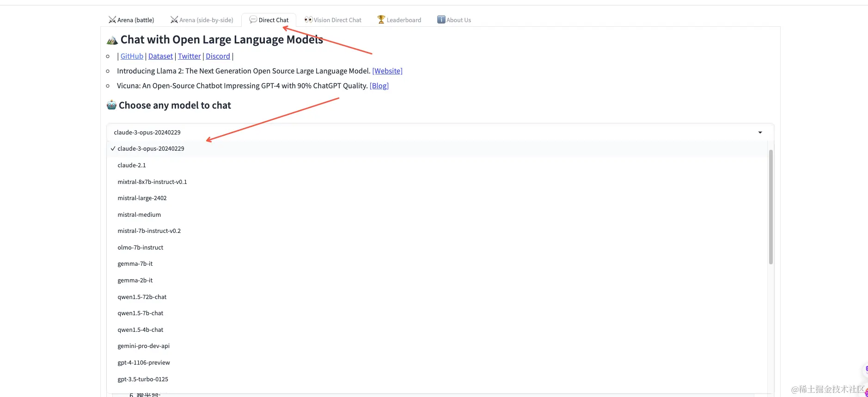Select gpt-4-1106-preview model
The image size is (868, 397).
tap(437, 363)
